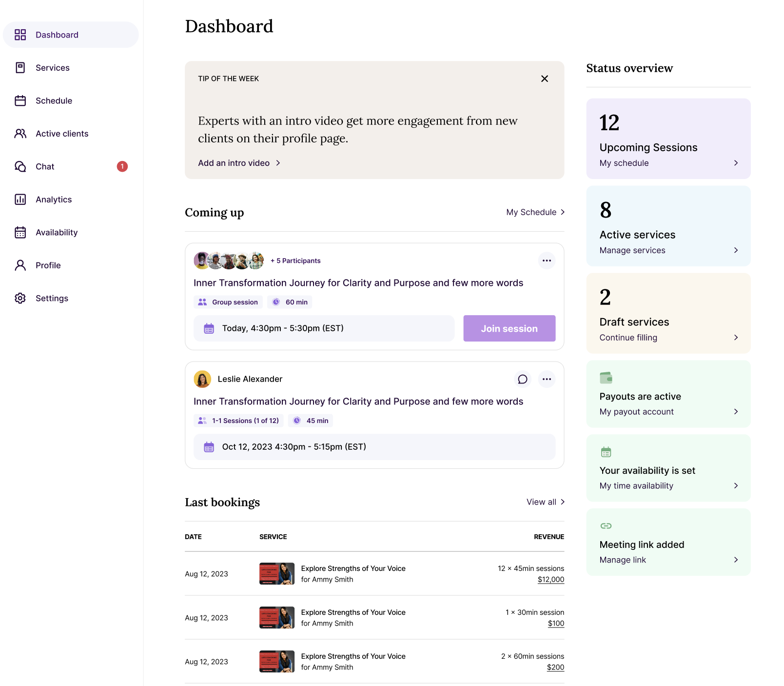Viewport: 784px width, 686px height.
Task: Click the calendar icon beside Oct 12, 2023
Action: pos(209,447)
